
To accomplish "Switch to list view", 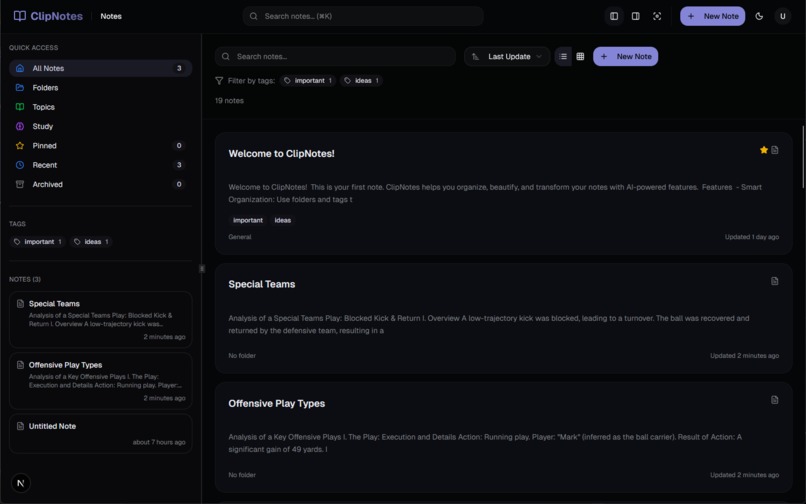I will 563,57.
